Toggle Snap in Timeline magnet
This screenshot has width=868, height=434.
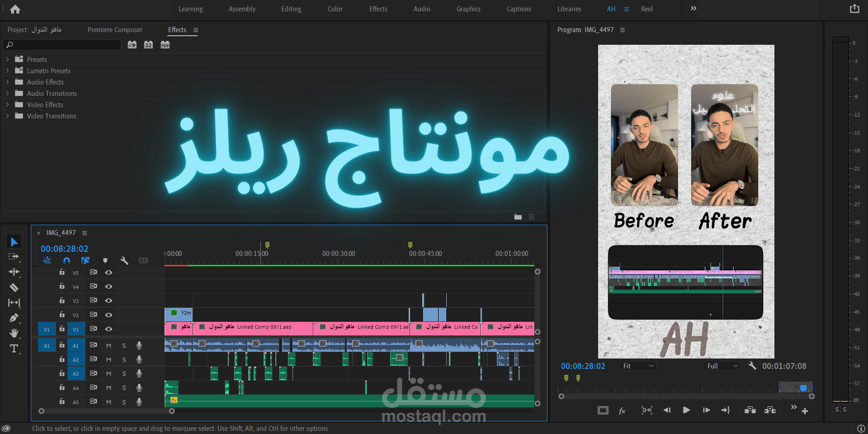pos(66,260)
